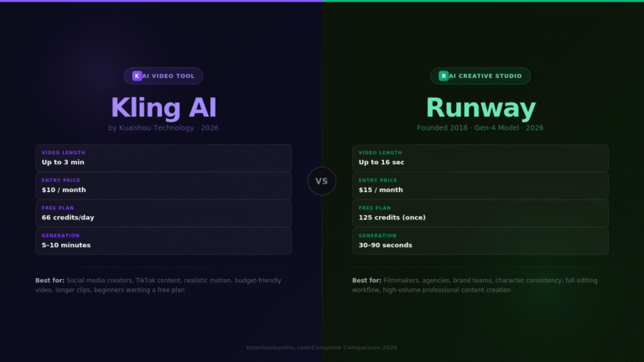Image resolution: width=644 pixels, height=362 pixels.
Task: Click Runway's 'Up to 16 sec' video length card
Action: click(480, 158)
